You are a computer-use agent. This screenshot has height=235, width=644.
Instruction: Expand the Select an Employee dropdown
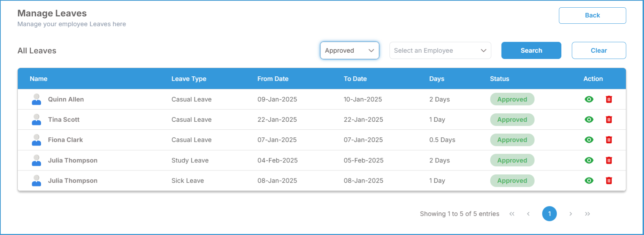pos(440,51)
